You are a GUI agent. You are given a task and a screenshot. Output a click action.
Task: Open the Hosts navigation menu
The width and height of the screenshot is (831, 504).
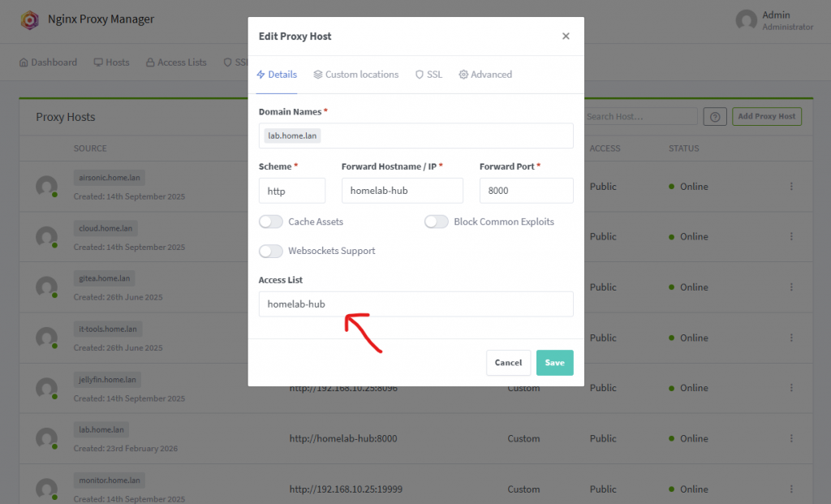[x=111, y=62]
